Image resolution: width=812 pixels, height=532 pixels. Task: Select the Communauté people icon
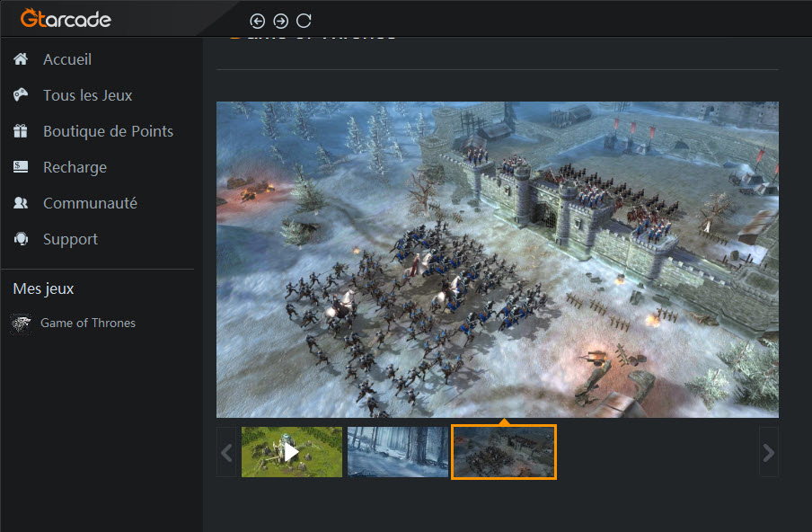20,202
